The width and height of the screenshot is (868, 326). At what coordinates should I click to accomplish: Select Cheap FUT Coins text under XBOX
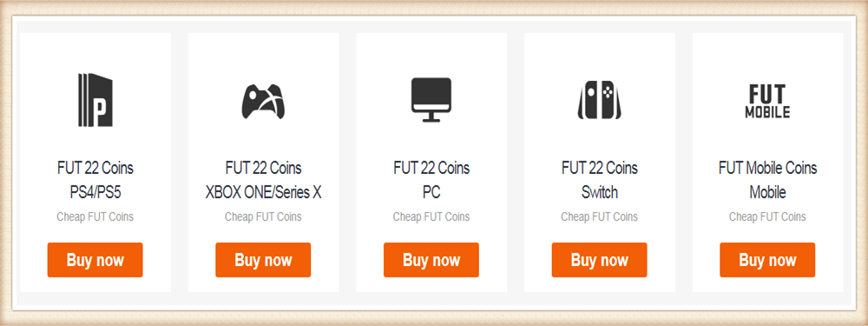coord(264,216)
